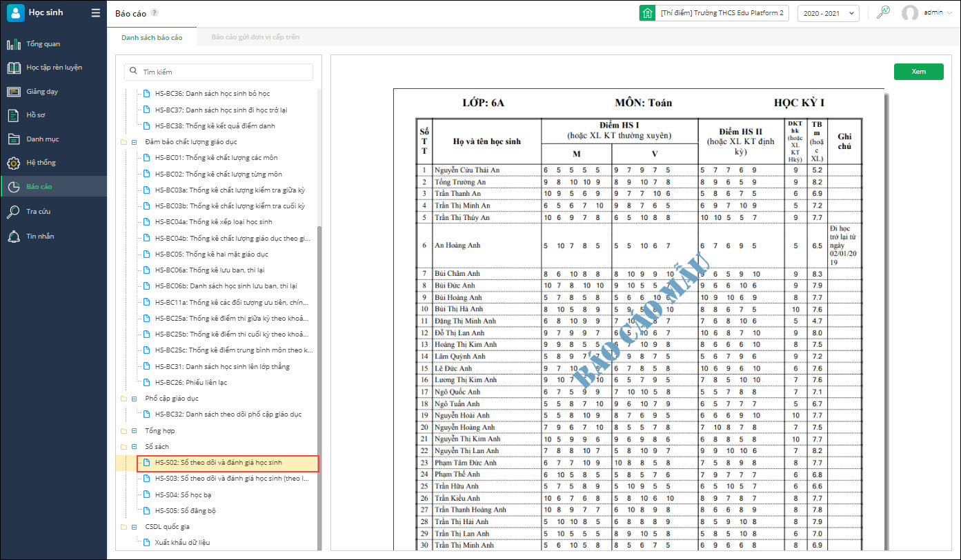961x560 pixels.
Task: Open the Báo cáo pie chart icon
Action: [14, 186]
